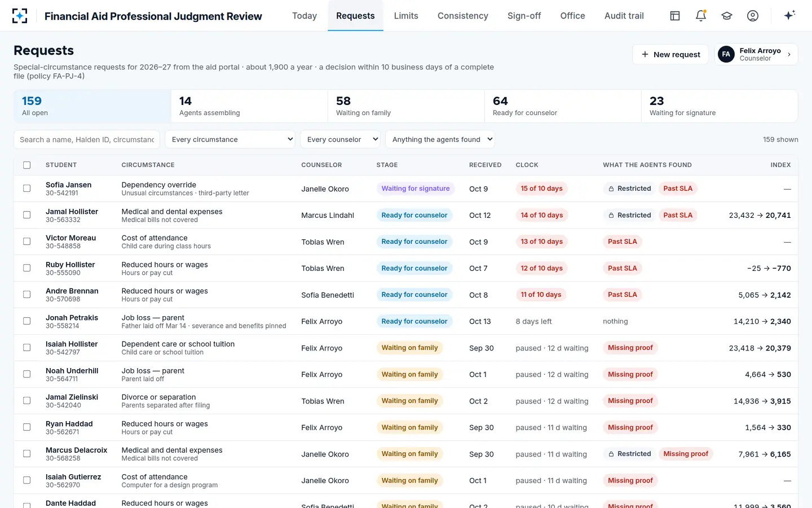812x508 pixels.
Task: Select Jonah Petrakis's row checkbox
Action: [x=27, y=321]
